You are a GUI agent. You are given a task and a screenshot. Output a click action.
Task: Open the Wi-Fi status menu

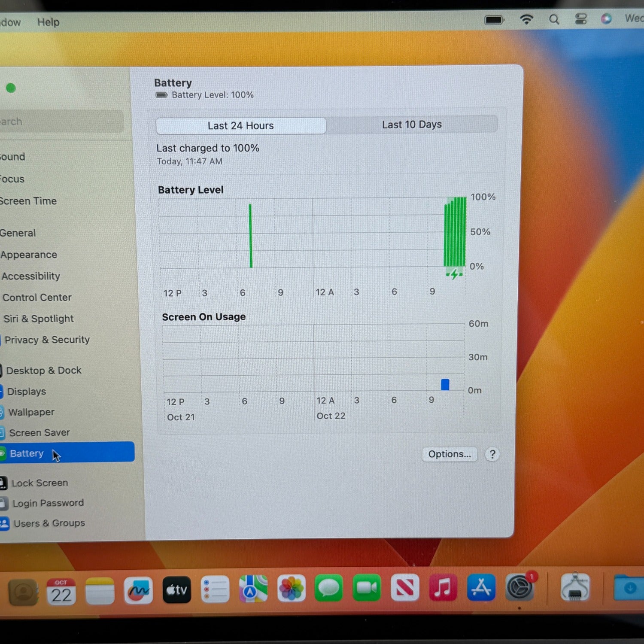pos(526,19)
